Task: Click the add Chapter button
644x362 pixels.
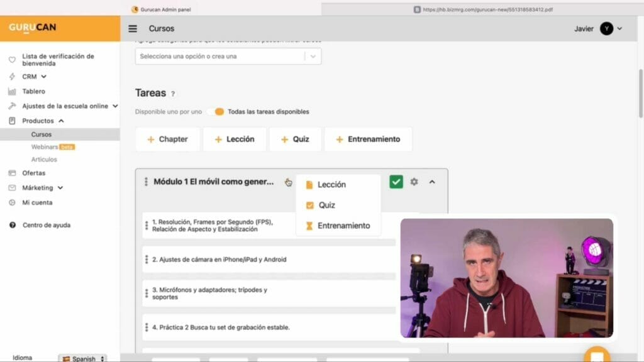Action: 167,140
